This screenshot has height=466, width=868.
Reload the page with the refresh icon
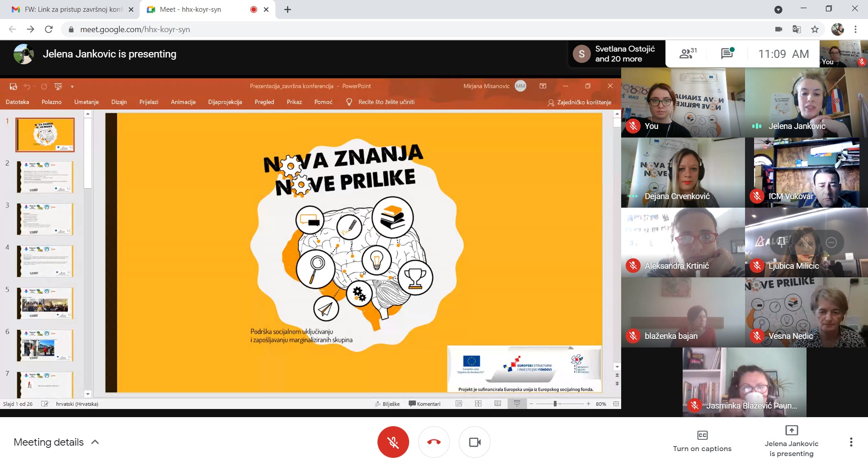(x=49, y=29)
